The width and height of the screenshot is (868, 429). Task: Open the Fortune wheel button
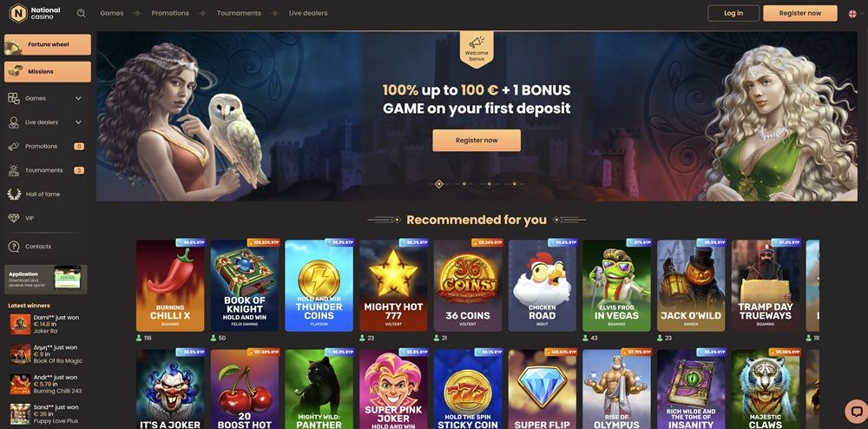[x=48, y=44]
